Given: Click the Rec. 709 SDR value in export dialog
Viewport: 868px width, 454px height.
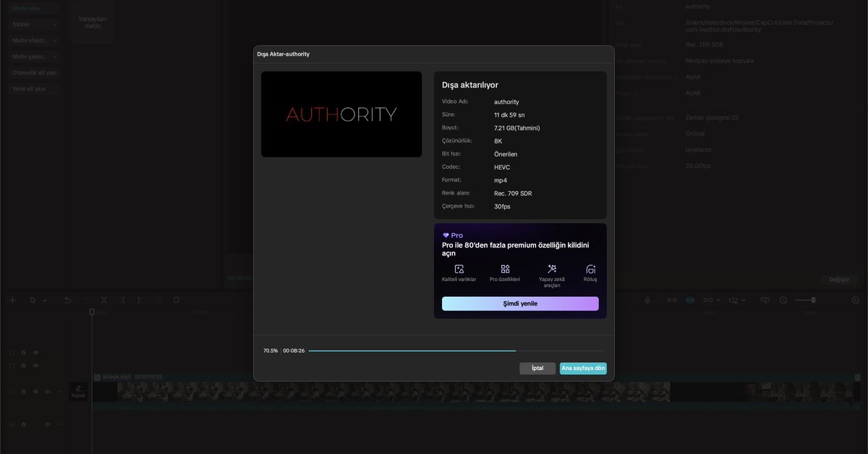Looking at the screenshot, I should [514, 193].
